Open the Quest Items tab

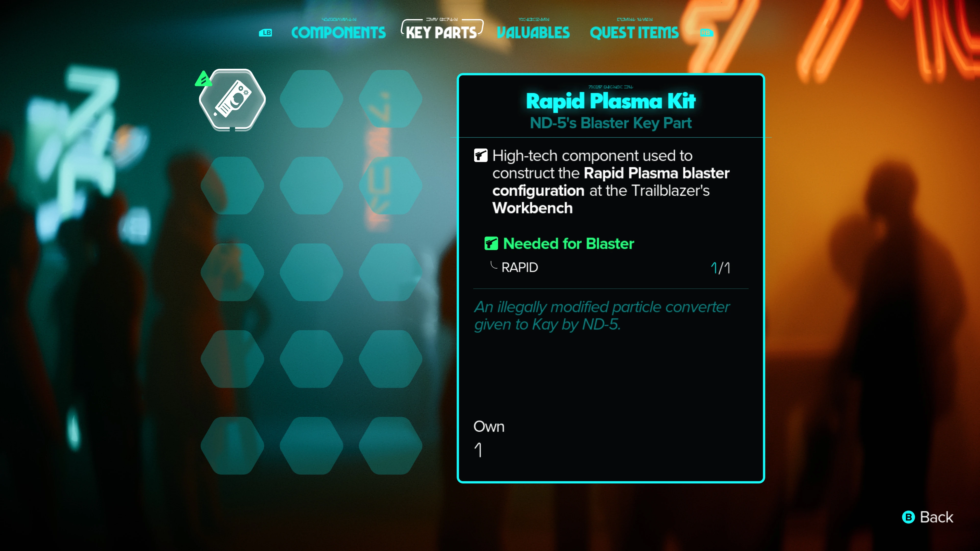point(634,33)
